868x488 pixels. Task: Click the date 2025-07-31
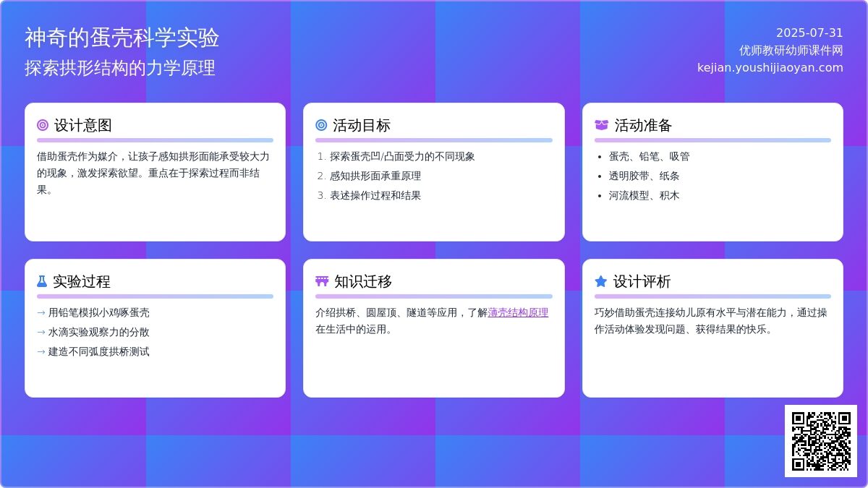pyautogui.click(x=809, y=33)
